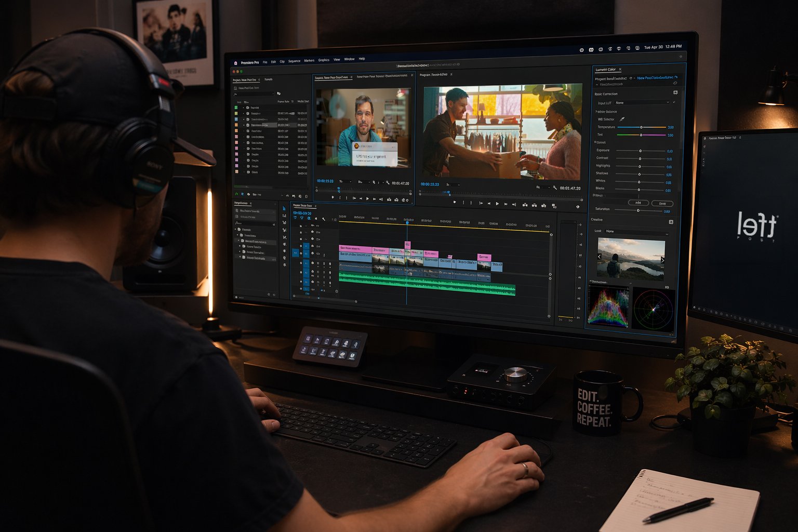Open the Project panel tab menu
Viewport: 798px width, 532px height.
pos(259,79)
